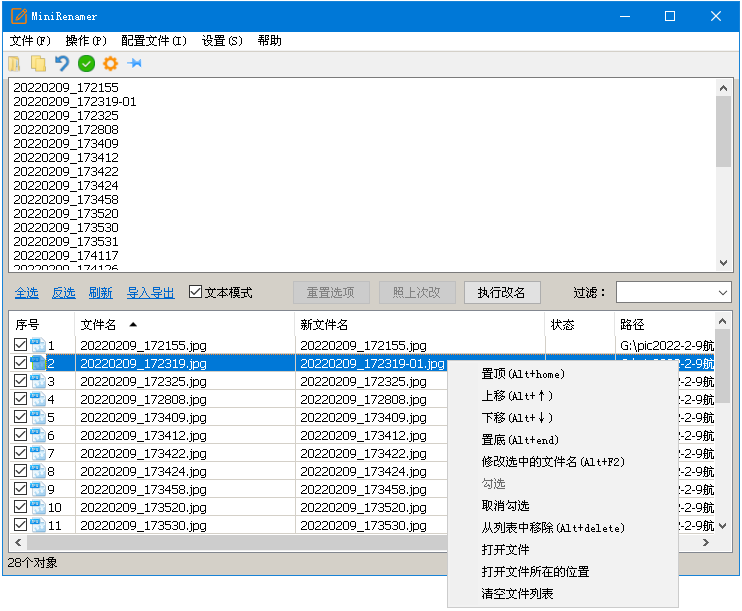Choose 打开文件所在的位置 from context menu
742x611 pixels.
[x=535, y=572]
